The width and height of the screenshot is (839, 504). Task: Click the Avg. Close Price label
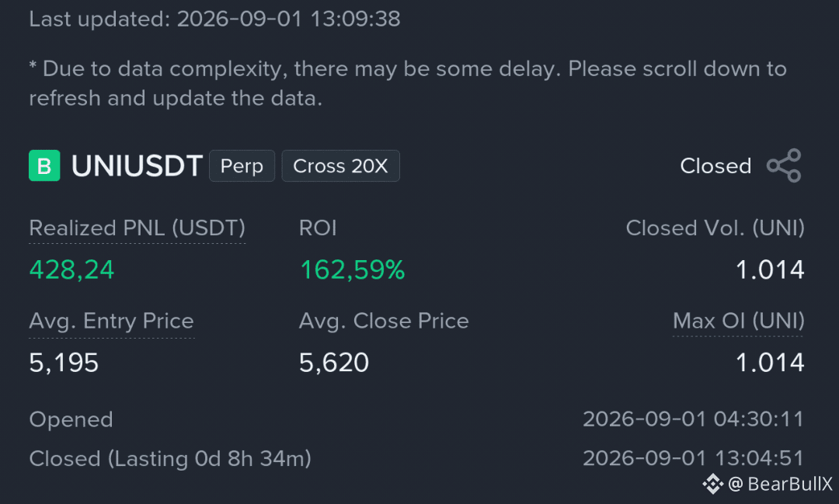384,321
